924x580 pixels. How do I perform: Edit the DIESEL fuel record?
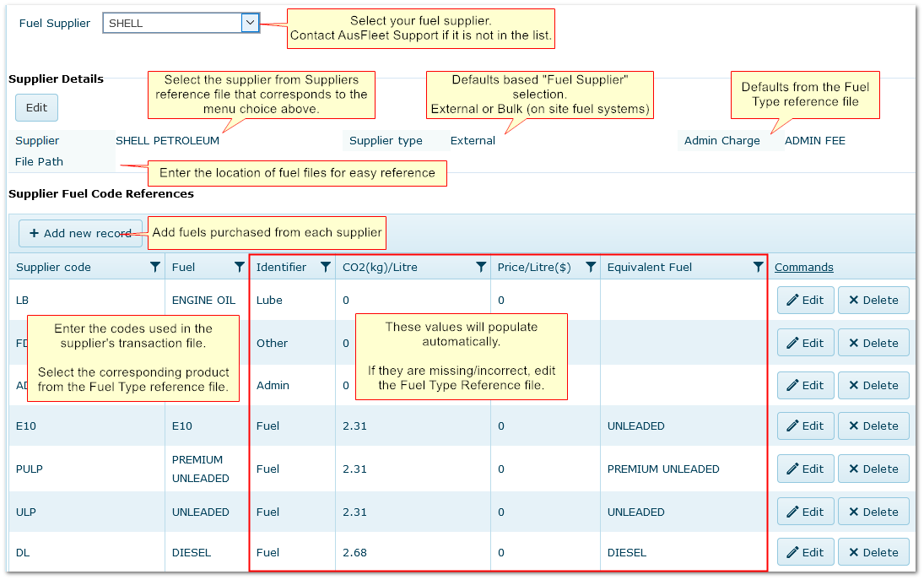(805, 552)
